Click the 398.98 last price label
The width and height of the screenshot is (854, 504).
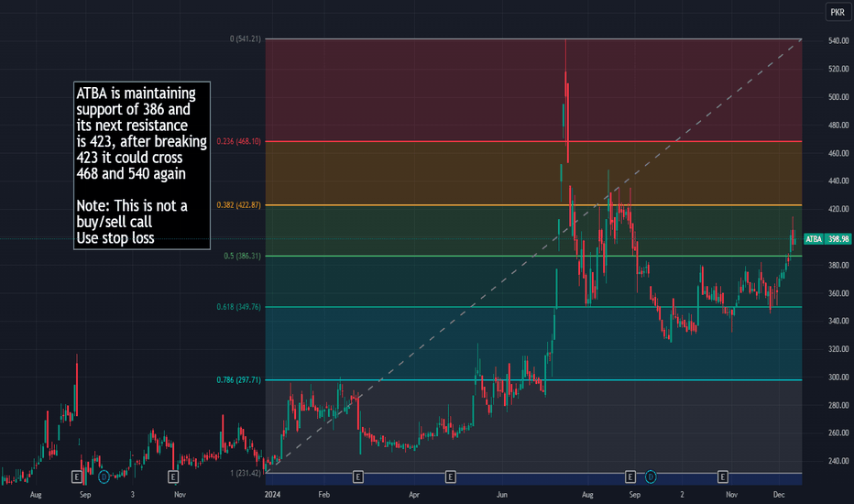click(x=838, y=239)
